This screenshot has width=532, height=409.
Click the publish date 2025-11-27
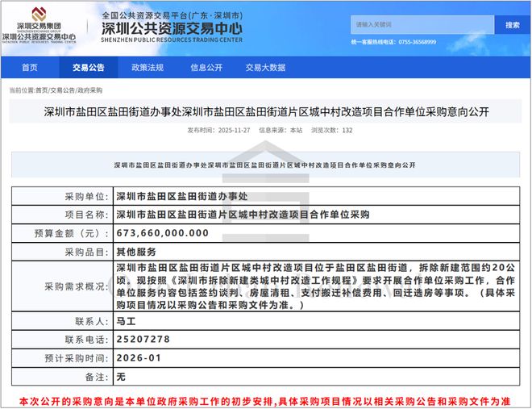tap(234, 131)
